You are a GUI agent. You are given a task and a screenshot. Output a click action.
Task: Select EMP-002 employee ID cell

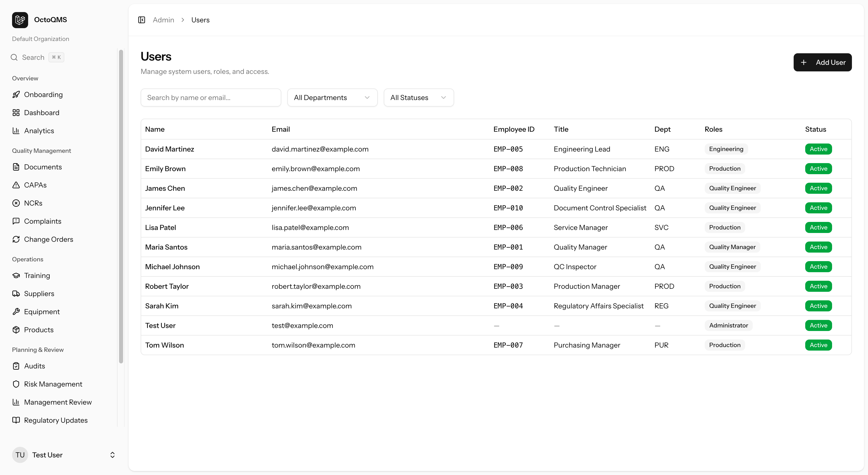(x=508, y=188)
